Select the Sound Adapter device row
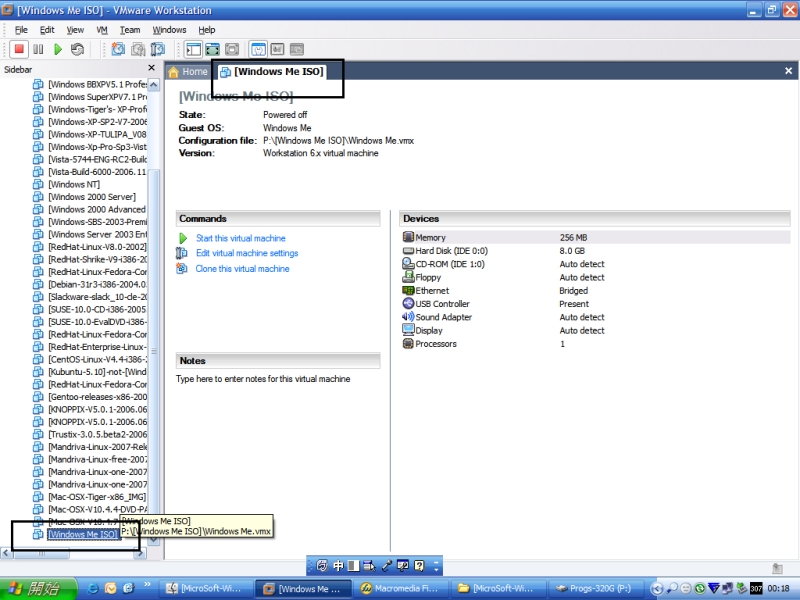The image size is (800, 600). (595, 317)
